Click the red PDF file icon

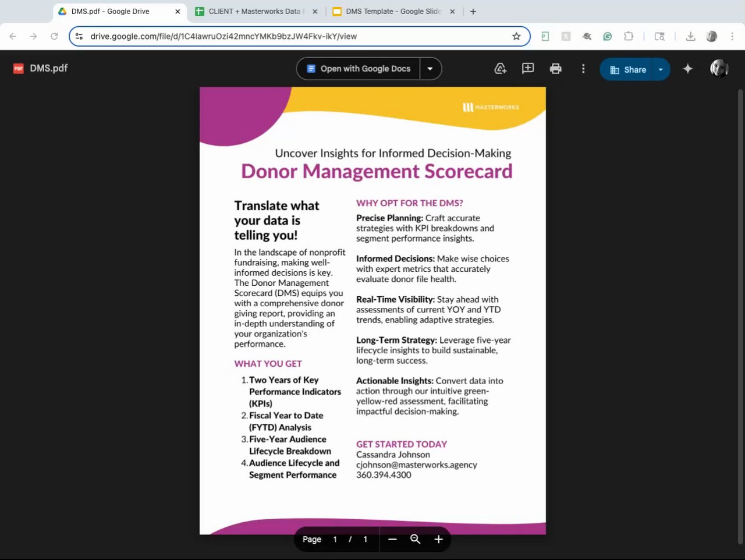(19, 69)
